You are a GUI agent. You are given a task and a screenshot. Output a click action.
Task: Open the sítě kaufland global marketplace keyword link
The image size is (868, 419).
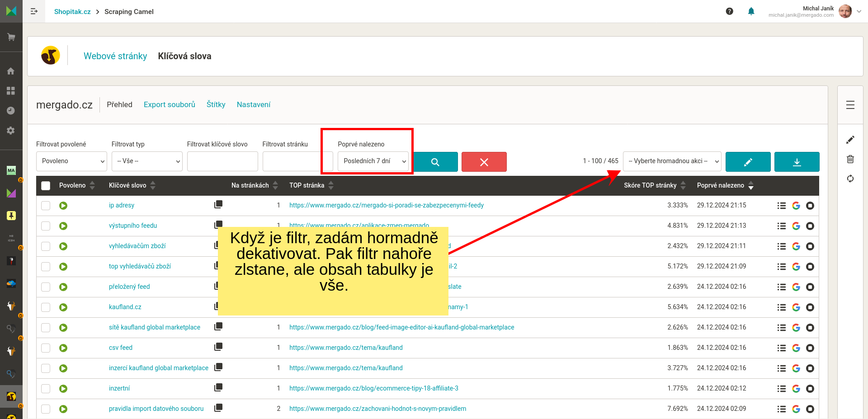point(155,327)
